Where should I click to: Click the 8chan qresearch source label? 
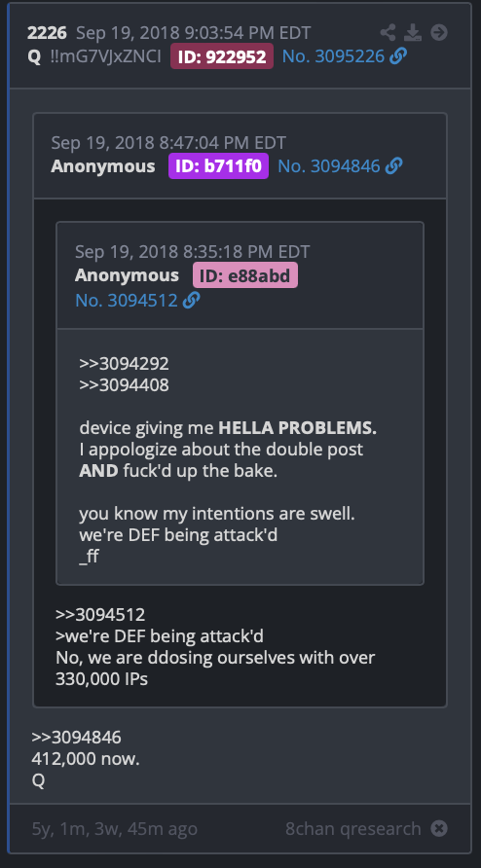[353, 829]
